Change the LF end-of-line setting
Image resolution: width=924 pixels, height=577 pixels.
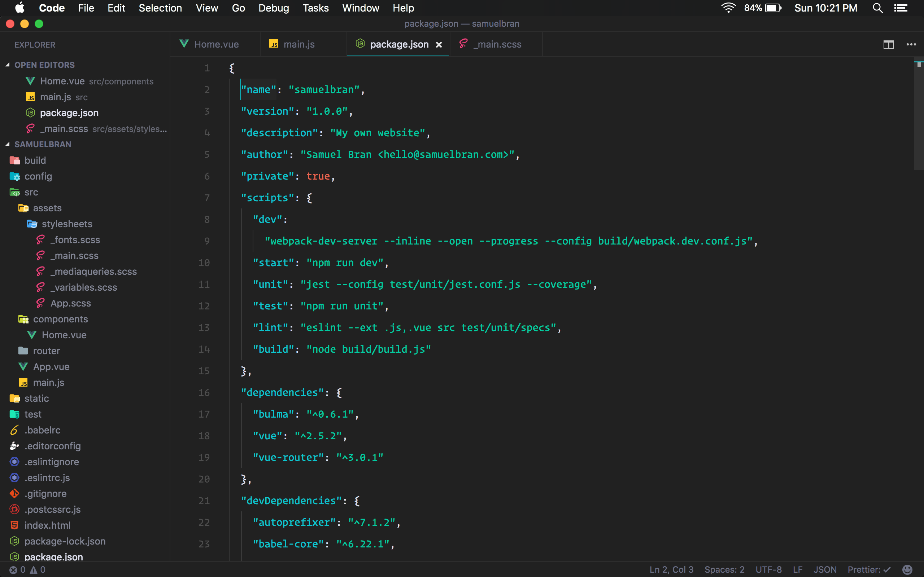797,569
